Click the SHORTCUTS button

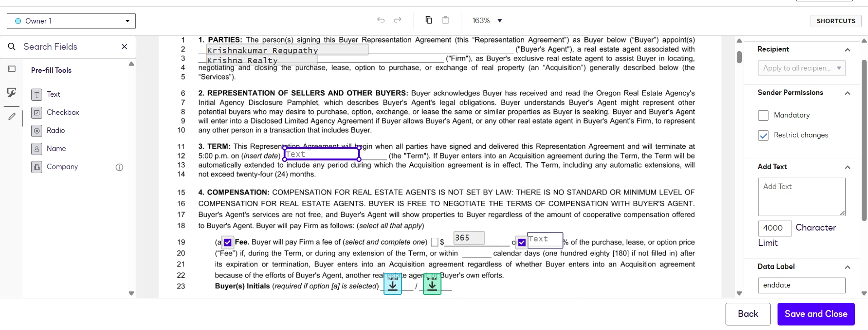[x=836, y=21]
